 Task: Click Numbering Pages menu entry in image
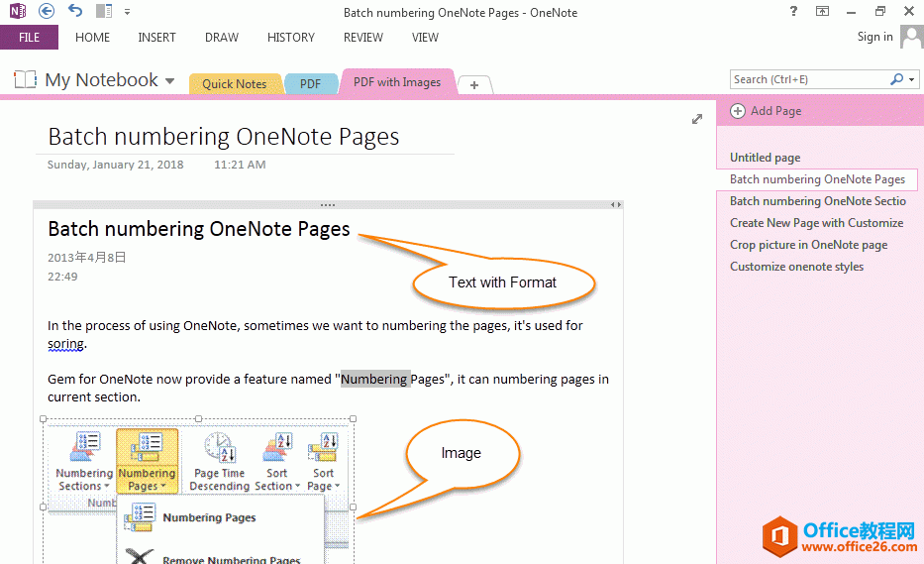coord(209,517)
